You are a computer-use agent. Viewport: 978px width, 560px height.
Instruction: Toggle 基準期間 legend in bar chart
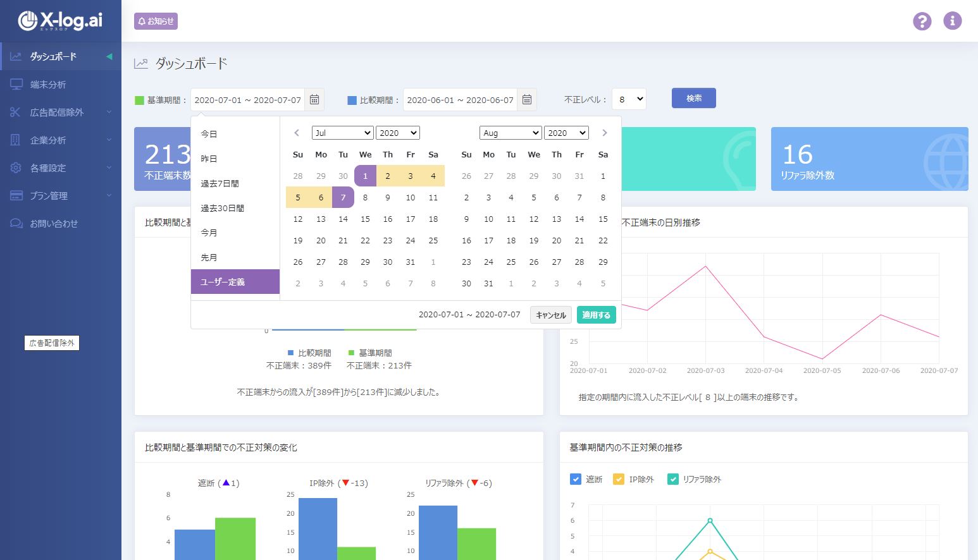tap(370, 353)
